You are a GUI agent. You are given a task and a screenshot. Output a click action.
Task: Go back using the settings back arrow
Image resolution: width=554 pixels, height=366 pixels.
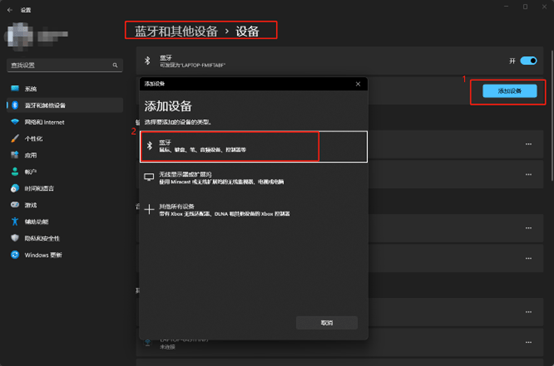(10, 10)
